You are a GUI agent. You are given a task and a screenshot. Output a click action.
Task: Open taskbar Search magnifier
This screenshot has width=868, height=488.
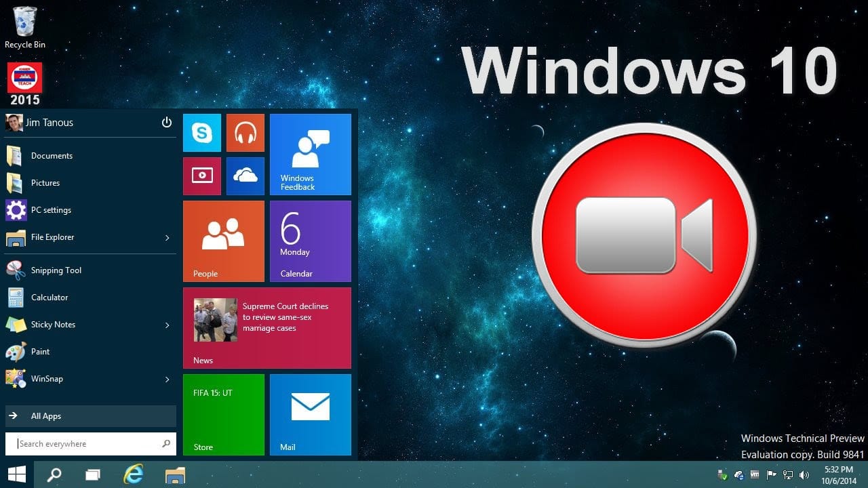coord(54,474)
